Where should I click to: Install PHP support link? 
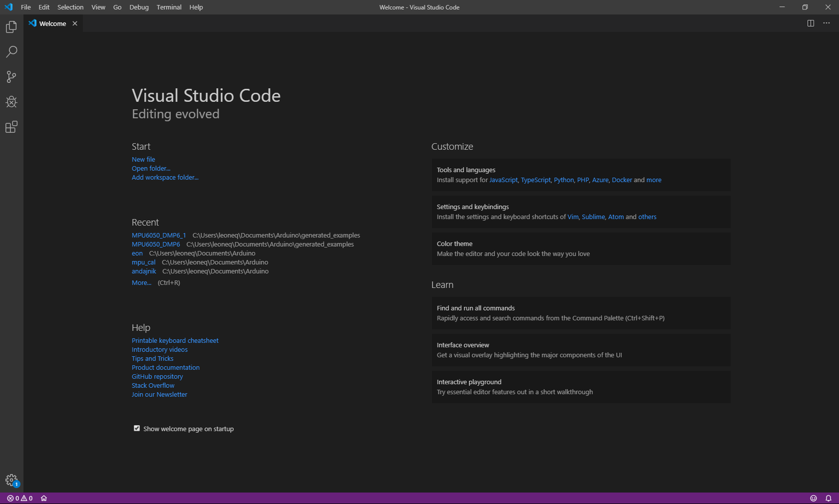point(583,180)
